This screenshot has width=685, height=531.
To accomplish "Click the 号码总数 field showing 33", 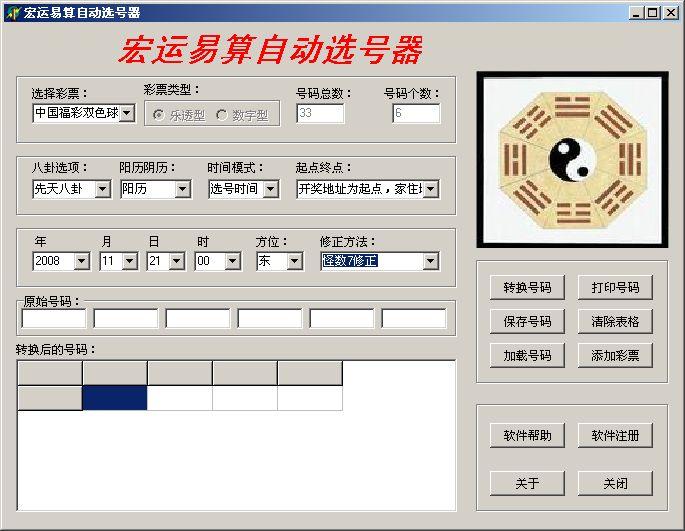I will click(x=320, y=114).
